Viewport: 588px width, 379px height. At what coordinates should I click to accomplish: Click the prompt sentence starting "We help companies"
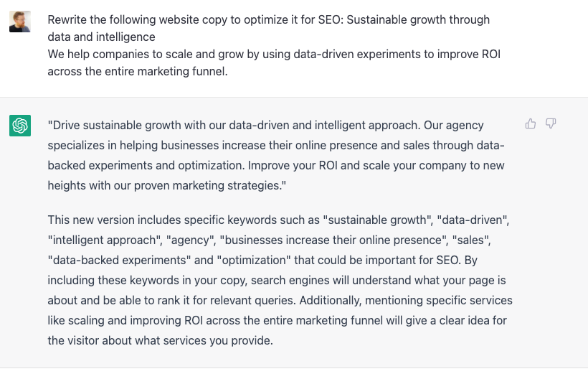tap(215, 54)
